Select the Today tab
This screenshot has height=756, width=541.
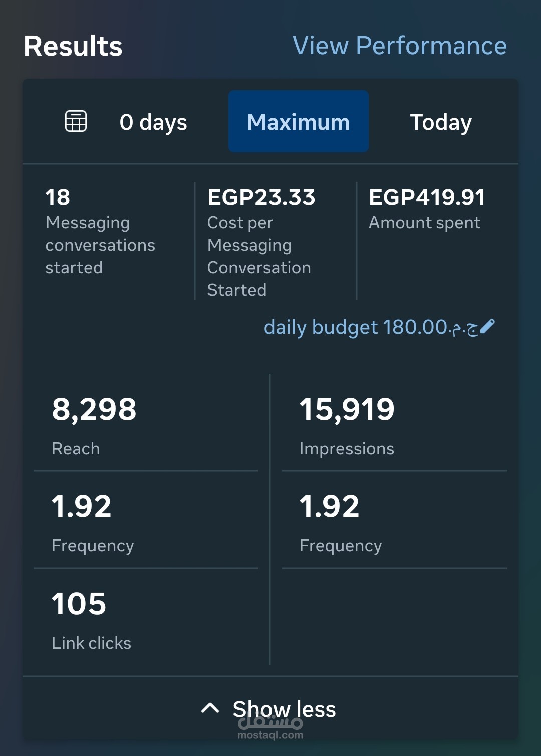point(441,122)
